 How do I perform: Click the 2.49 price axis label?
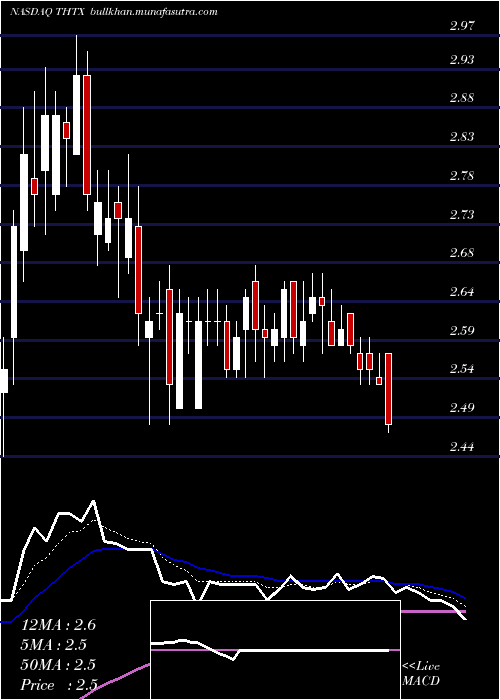tap(462, 408)
